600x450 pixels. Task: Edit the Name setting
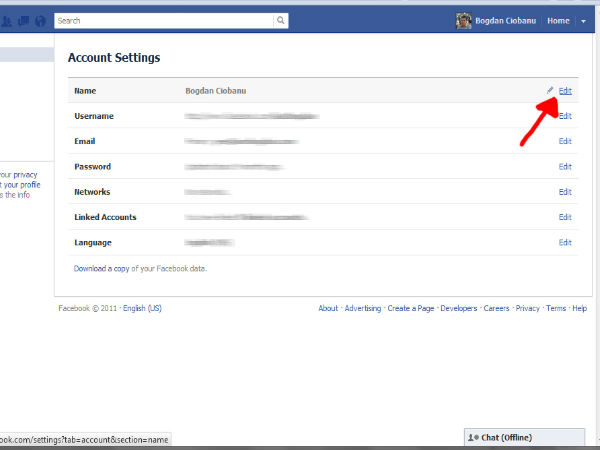tap(565, 91)
